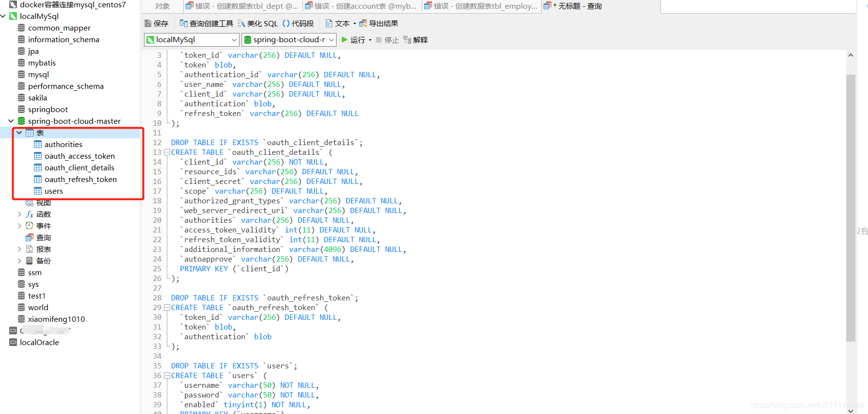Click the performance_schema database icon
The height and width of the screenshot is (414, 868).
click(x=21, y=86)
